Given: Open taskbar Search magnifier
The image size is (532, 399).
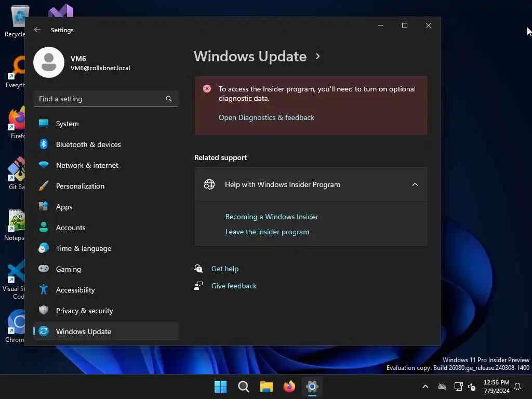Looking at the screenshot, I should pos(244,387).
